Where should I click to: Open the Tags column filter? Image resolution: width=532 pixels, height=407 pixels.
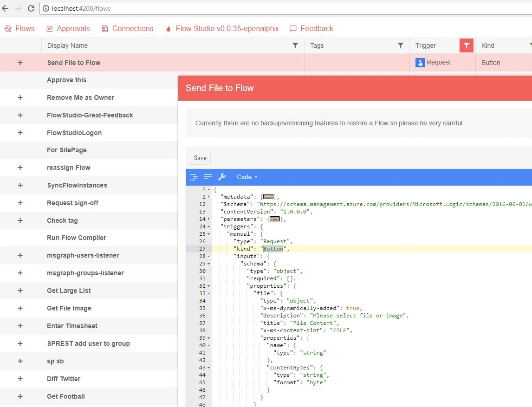click(400, 45)
